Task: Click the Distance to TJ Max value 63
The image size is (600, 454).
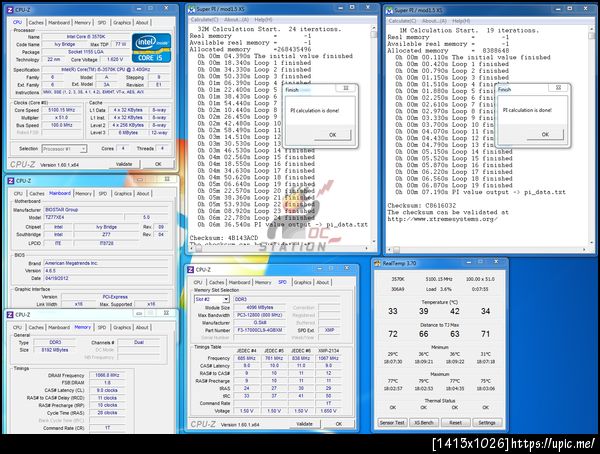Action: pos(455,334)
